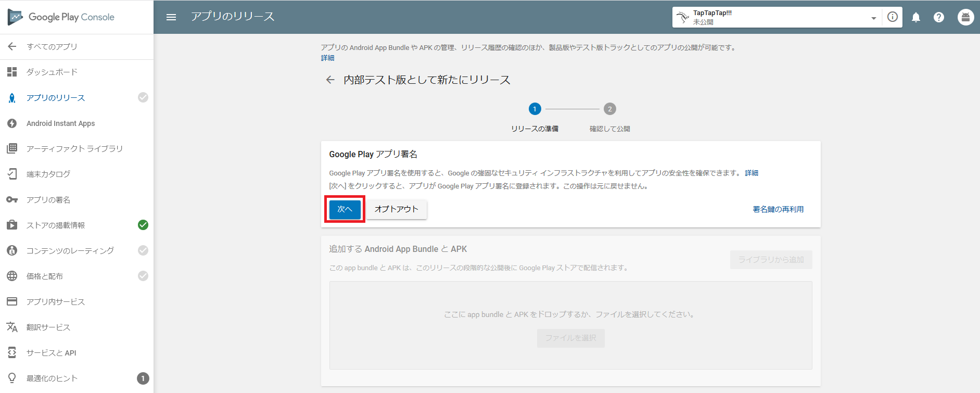The image size is (980, 393).
Task: Click grey checkmark beside アプリのリリース
Action: coord(143,97)
